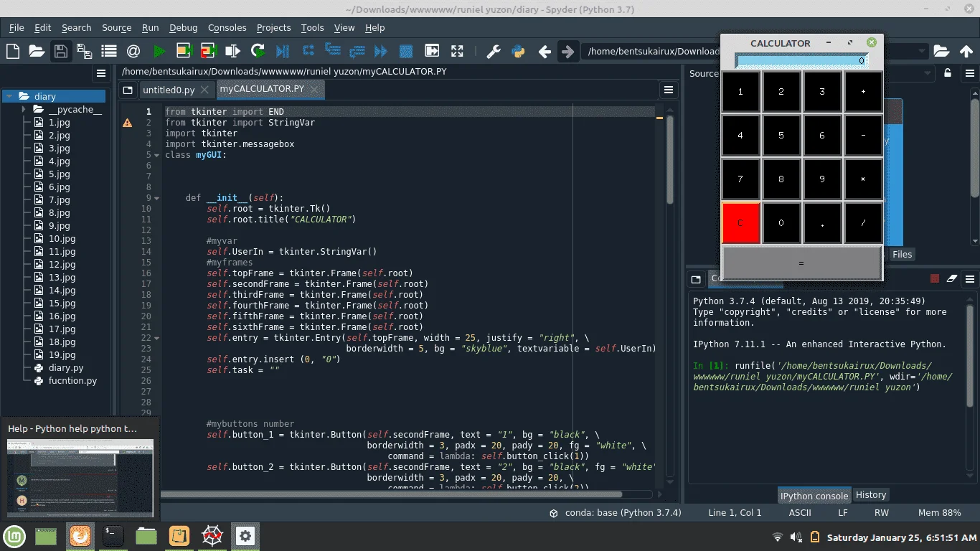Open the project explorer options menu

point(101,73)
